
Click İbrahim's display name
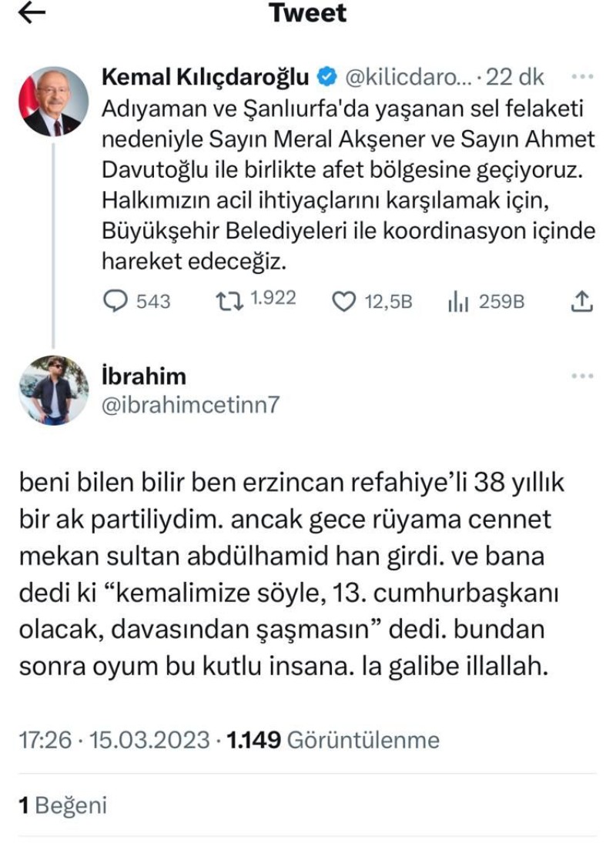[x=144, y=376]
